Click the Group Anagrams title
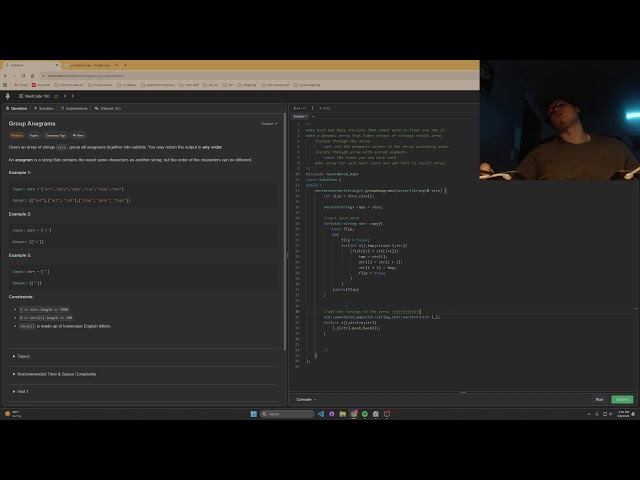 click(32, 123)
